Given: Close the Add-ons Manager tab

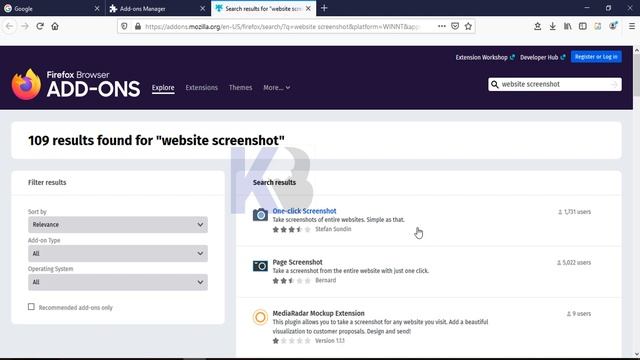Looking at the screenshot, I should (x=202, y=8).
